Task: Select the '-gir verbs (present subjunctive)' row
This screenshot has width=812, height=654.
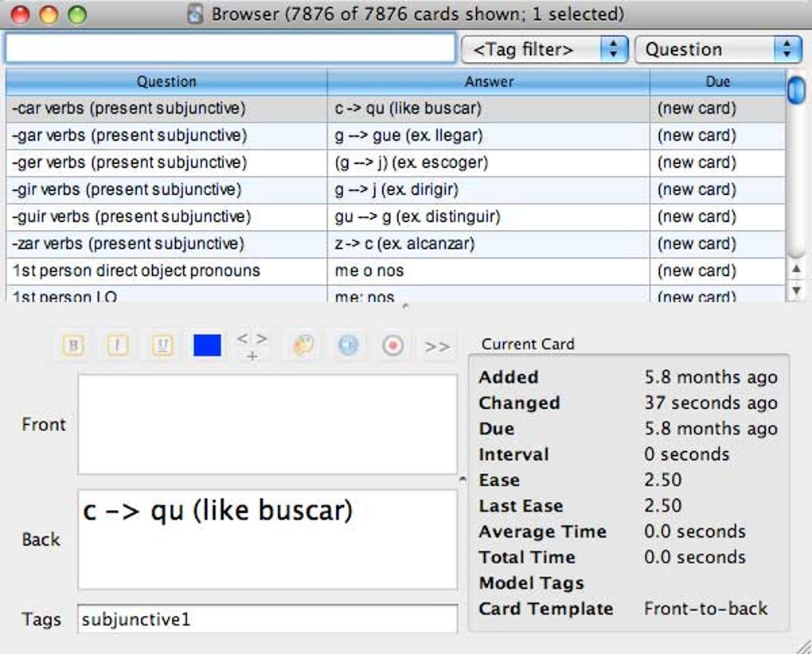Action: (x=396, y=189)
